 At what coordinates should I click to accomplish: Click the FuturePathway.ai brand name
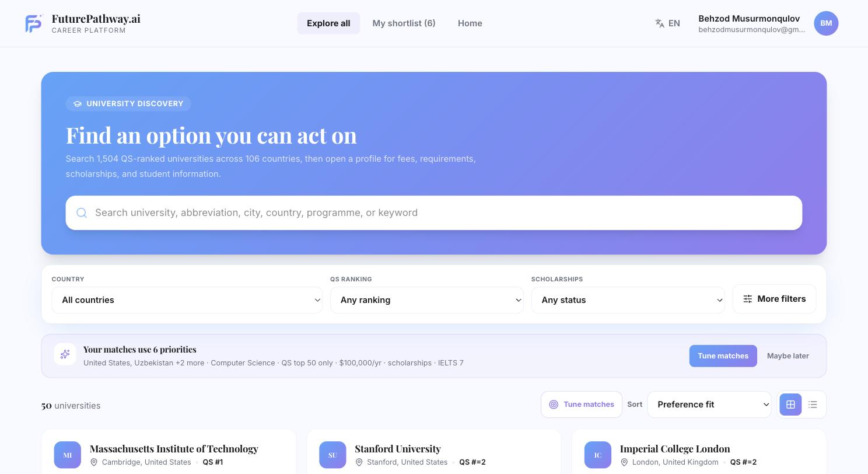96,19
